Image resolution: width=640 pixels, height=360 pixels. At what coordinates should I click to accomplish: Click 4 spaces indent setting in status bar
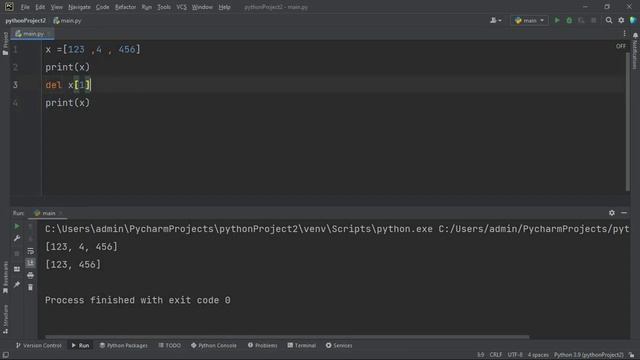coord(538,355)
